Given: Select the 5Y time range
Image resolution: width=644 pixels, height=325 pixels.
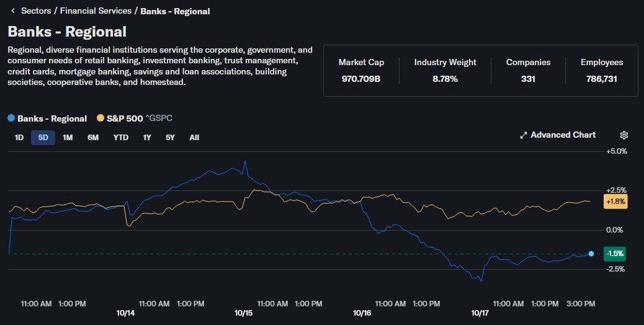Looking at the screenshot, I should (x=170, y=138).
